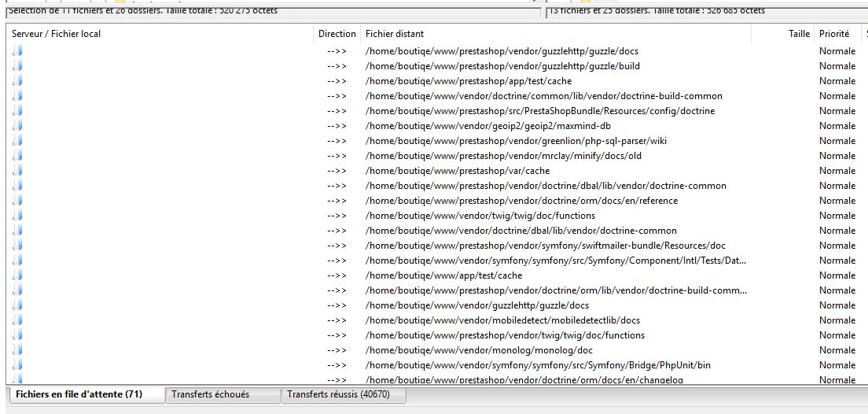
Task: Click direction arrow of the geoip2/maxmind-db row
Action: click(x=337, y=126)
